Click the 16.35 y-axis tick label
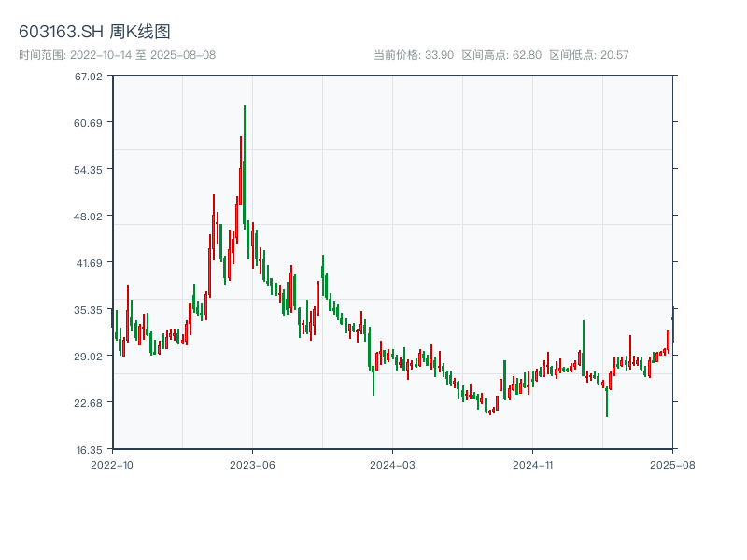This screenshot has width=747, height=560. click(88, 449)
